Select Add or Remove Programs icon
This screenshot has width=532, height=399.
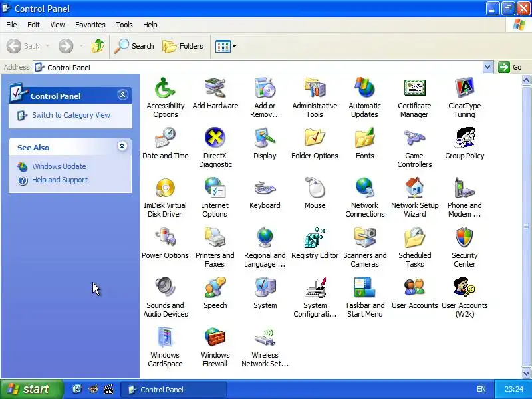click(x=265, y=88)
